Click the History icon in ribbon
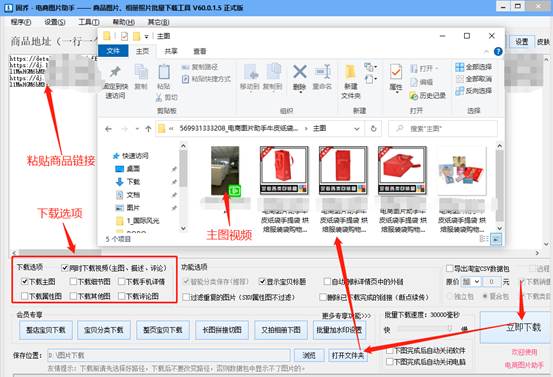 (413, 96)
